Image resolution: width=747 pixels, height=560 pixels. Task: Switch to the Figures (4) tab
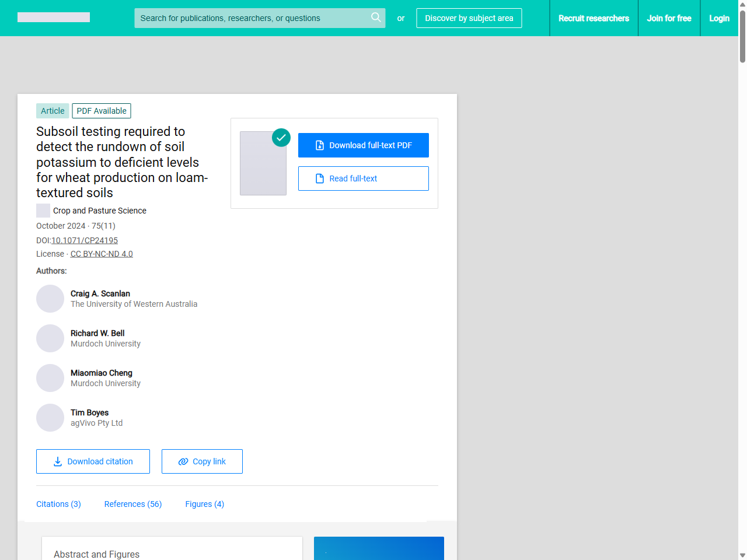point(204,504)
